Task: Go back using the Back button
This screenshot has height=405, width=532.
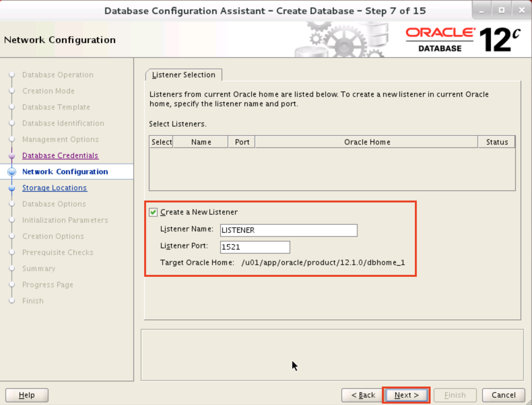Action: coord(363,395)
